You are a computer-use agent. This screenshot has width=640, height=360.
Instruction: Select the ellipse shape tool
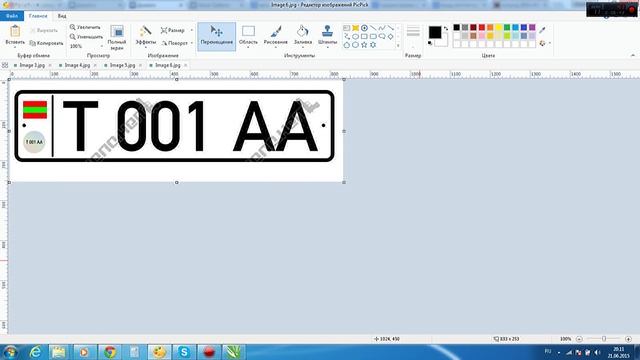tap(356, 36)
